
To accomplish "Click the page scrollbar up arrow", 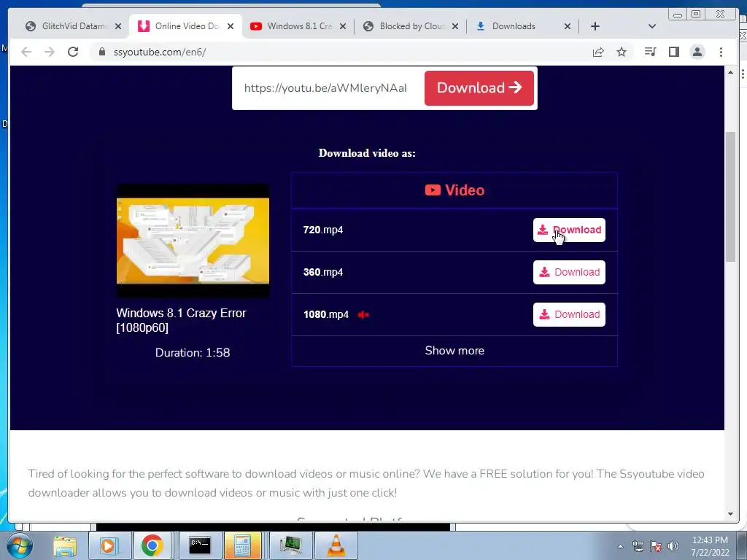I will tap(730, 72).
